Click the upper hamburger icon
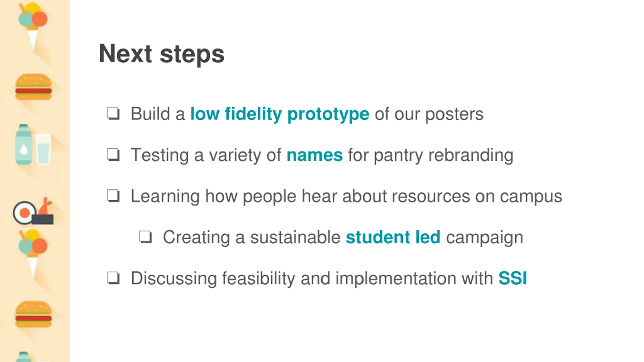Viewport: 644px width, 362px height. [x=33, y=87]
